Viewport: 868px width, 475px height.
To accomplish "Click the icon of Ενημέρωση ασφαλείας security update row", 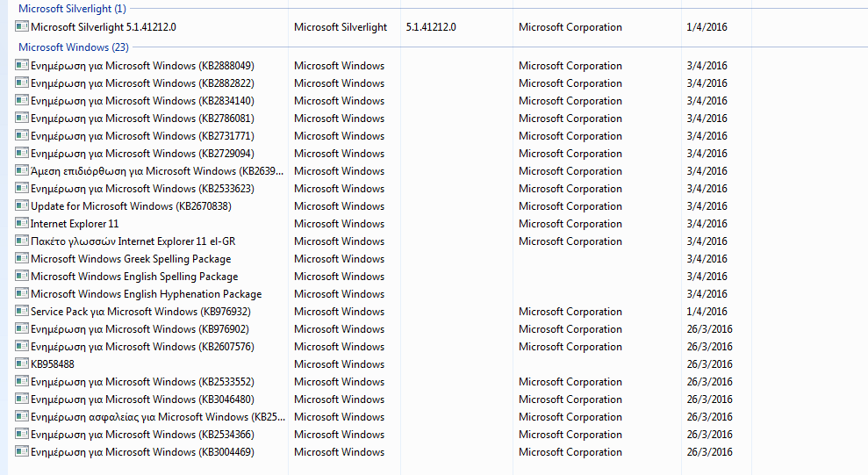I will [x=22, y=416].
